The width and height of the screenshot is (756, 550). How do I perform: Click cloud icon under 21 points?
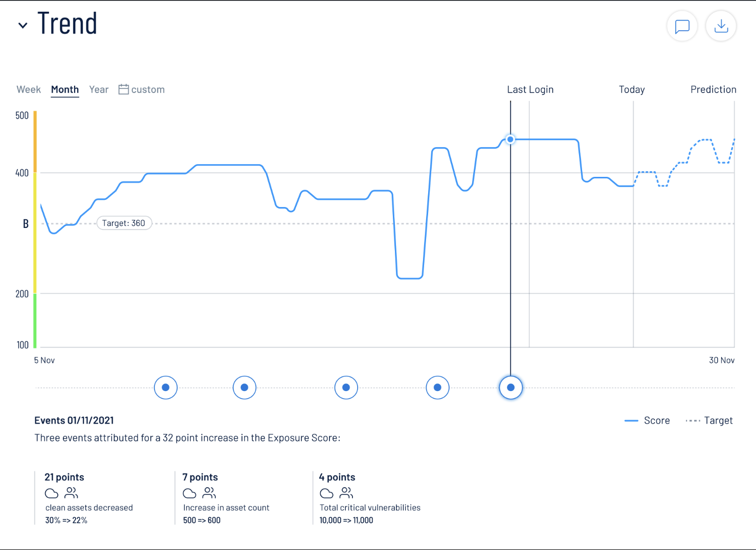click(x=52, y=493)
